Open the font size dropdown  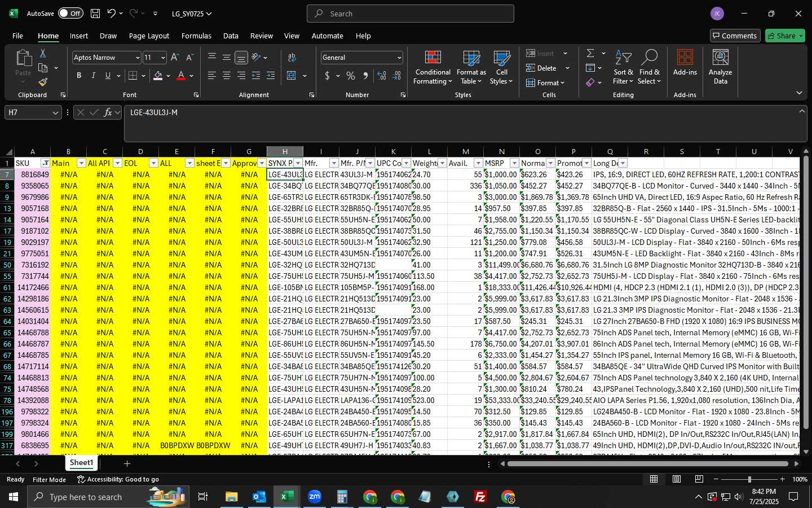click(164, 58)
